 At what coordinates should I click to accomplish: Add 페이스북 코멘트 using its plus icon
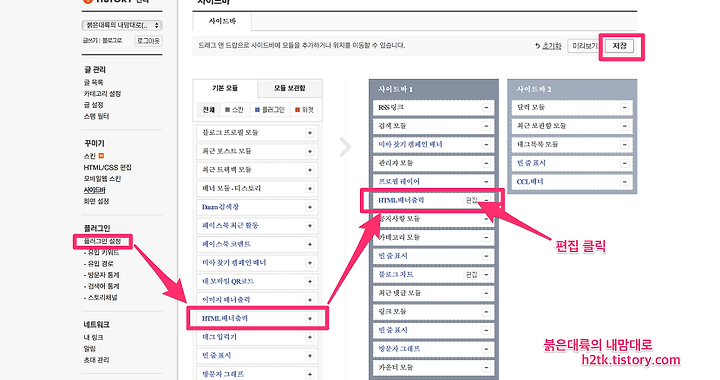310,244
